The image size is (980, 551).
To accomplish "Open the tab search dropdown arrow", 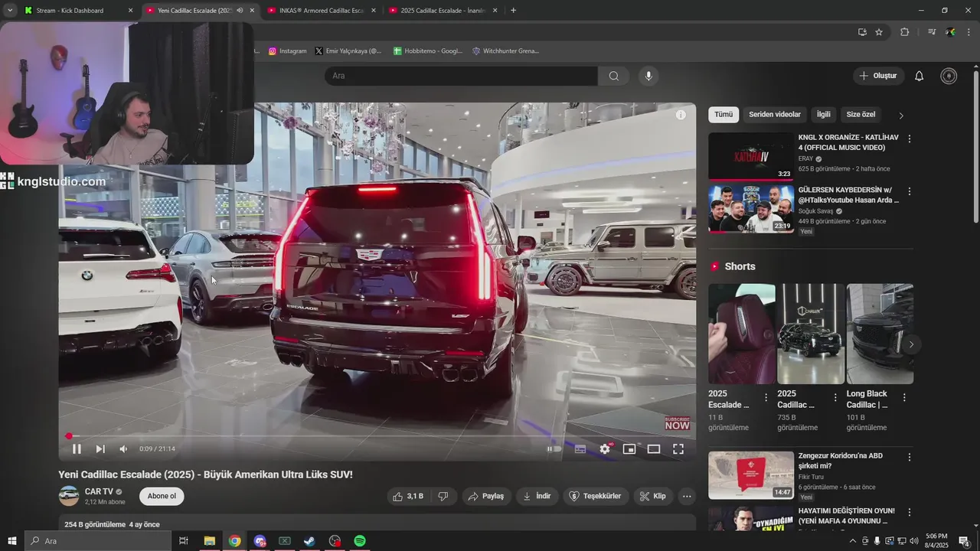I will click(10, 11).
